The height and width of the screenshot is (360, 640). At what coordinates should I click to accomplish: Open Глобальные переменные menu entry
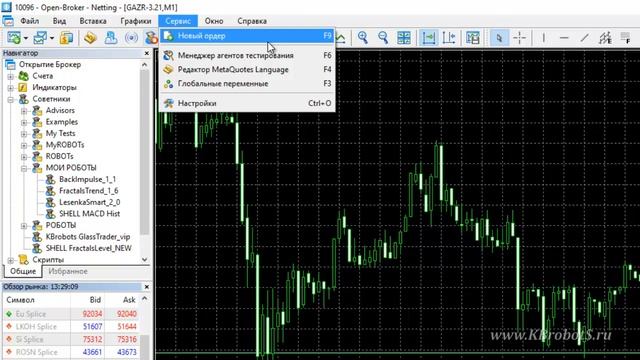pos(247,84)
